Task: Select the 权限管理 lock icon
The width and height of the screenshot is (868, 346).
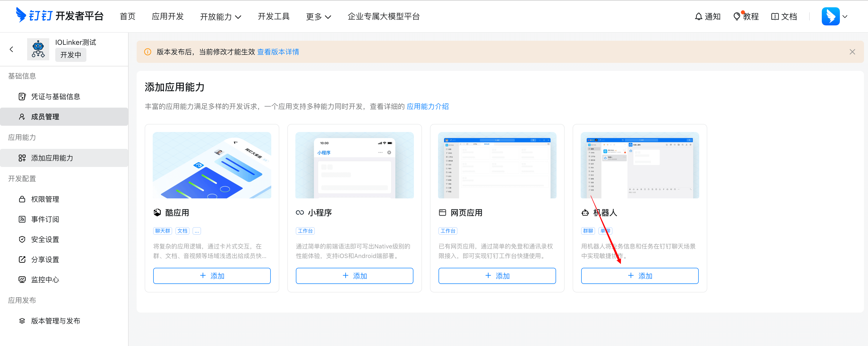Action: [22, 199]
